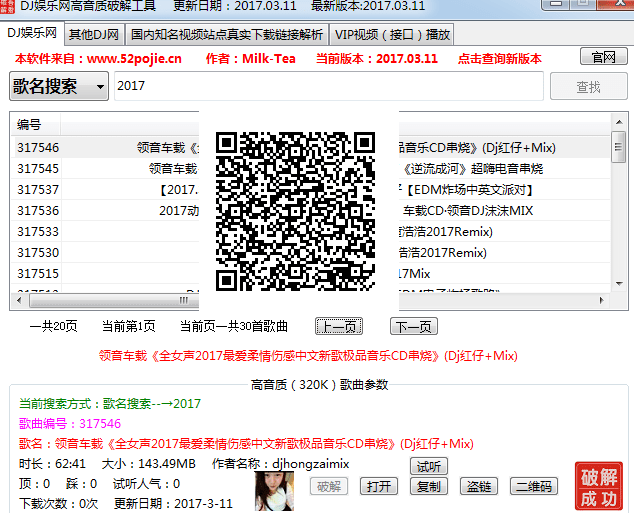This screenshot has height=513, width=634.
Task: Click the 打开 button
Action: pos(379,486)
